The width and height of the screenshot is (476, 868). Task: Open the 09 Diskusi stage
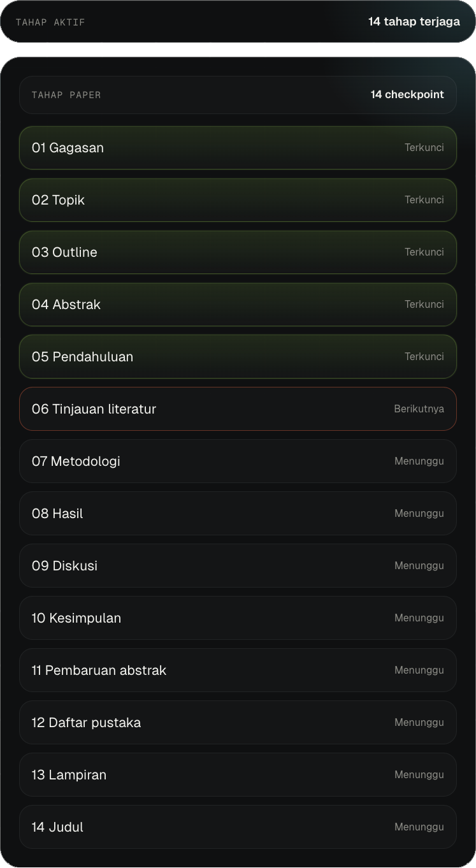point(238,566)
